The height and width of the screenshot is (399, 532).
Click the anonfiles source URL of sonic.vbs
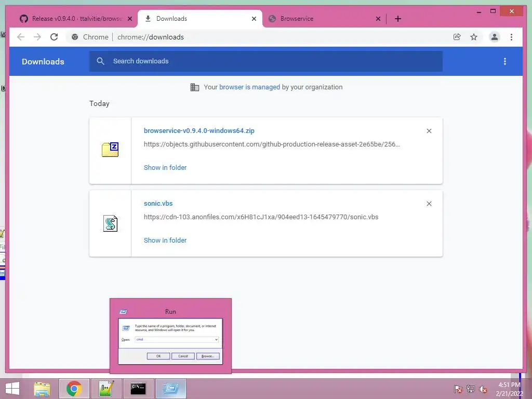click(261, 217)
